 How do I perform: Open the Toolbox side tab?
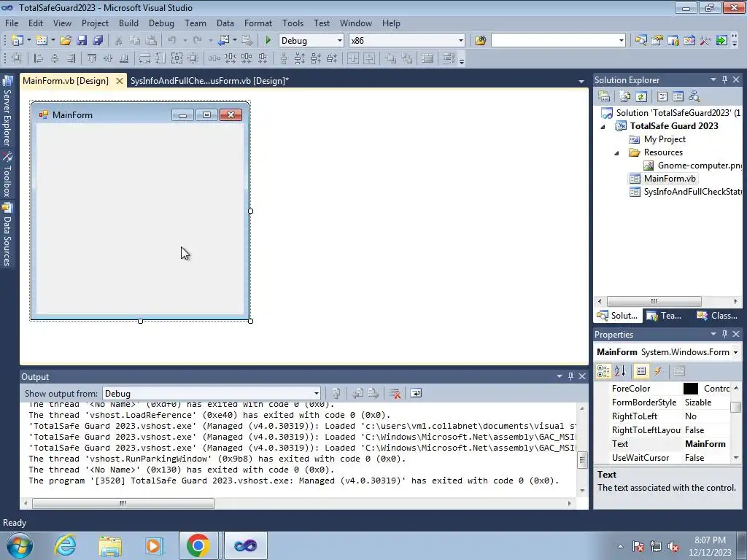pos(7,174)
